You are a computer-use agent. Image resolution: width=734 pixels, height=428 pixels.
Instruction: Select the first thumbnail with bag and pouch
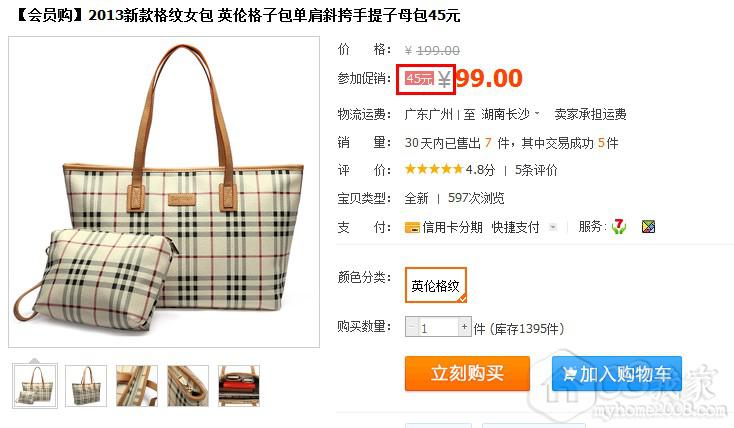35,386
